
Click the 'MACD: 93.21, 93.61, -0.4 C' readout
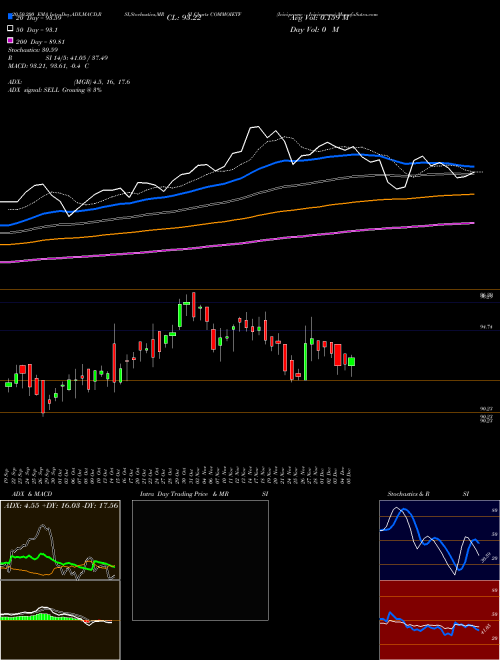48,66
